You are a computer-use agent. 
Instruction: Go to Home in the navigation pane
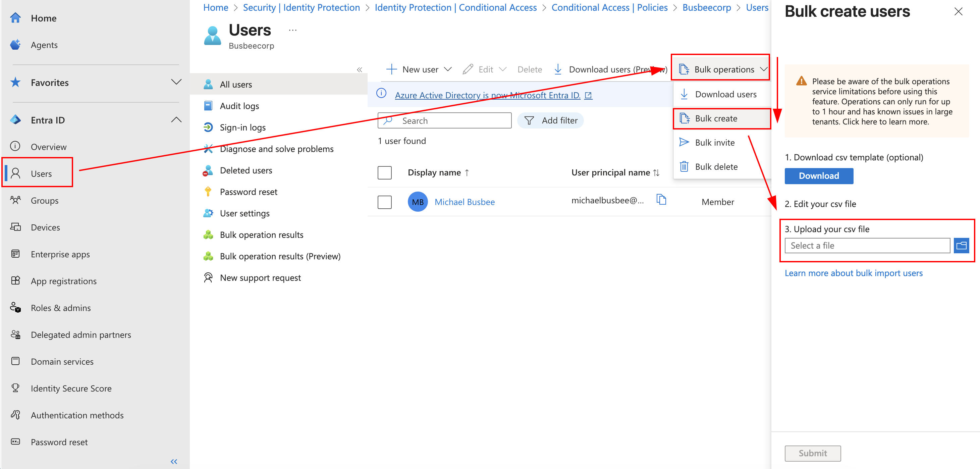(x=43, y=18)
